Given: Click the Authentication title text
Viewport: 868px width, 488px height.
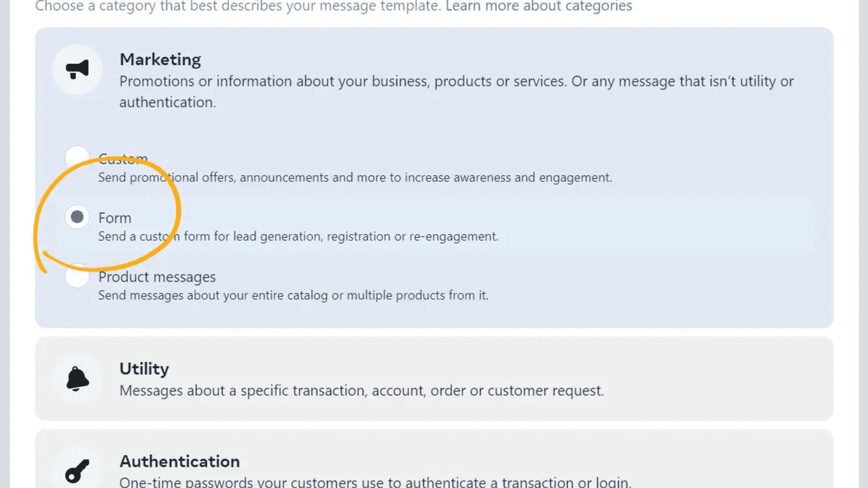Looking at the screenshot, I should click(180, 462).
